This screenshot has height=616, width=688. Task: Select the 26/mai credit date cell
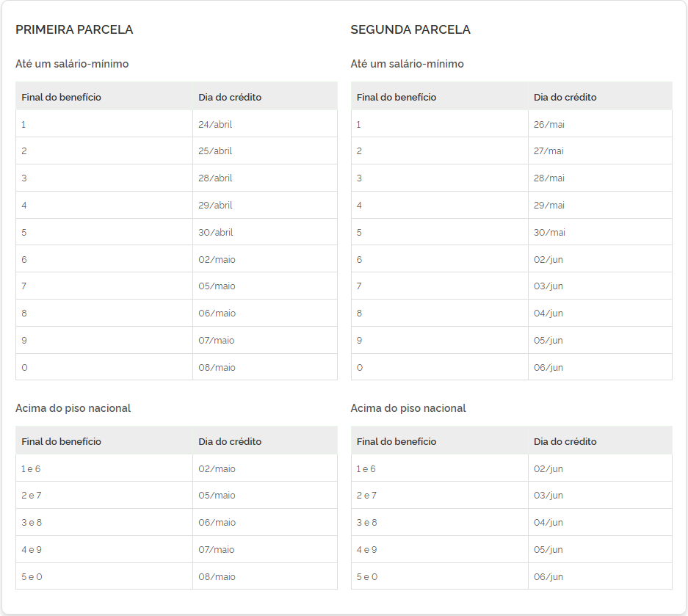(549, 124)
